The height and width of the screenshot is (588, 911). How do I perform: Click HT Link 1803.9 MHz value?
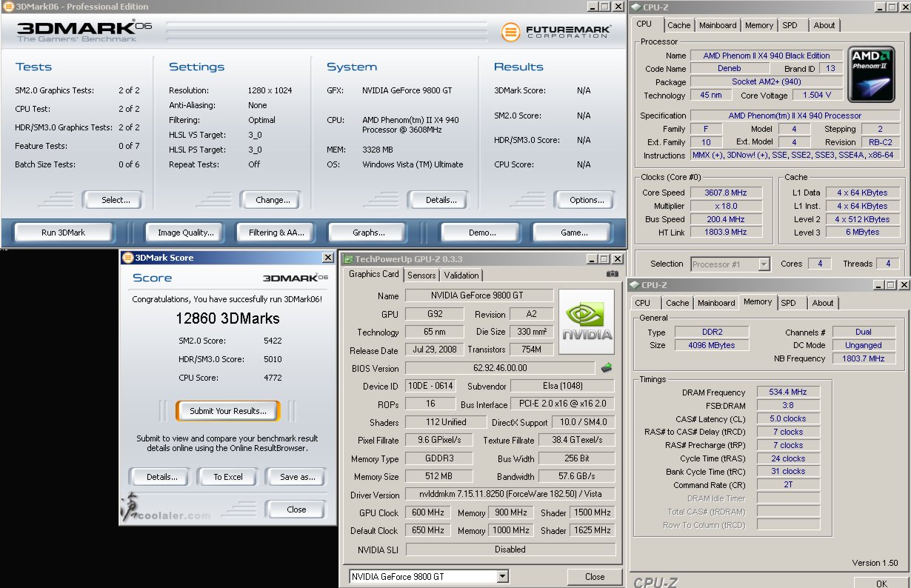tap(725, 233)
